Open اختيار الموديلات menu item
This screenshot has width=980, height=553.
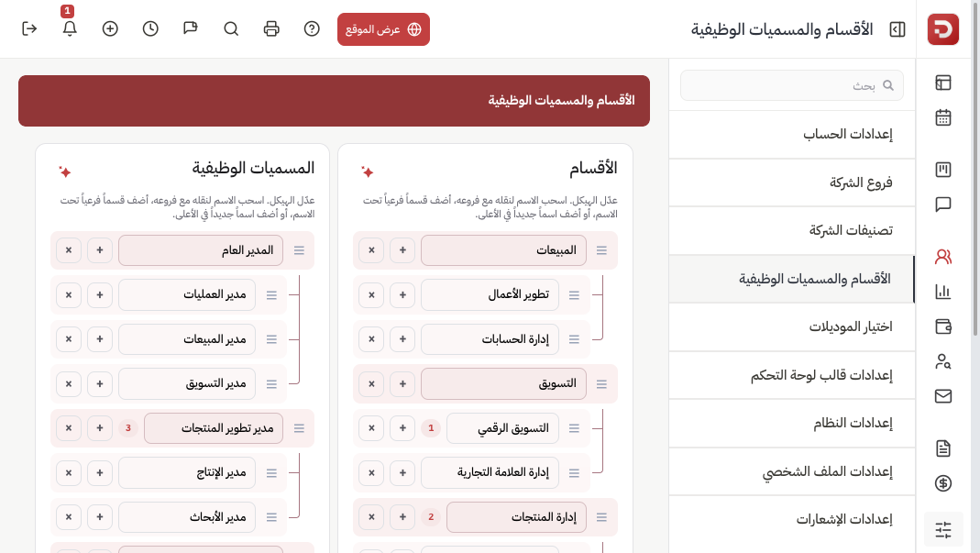pyautogui.click(x=792, y=326)
